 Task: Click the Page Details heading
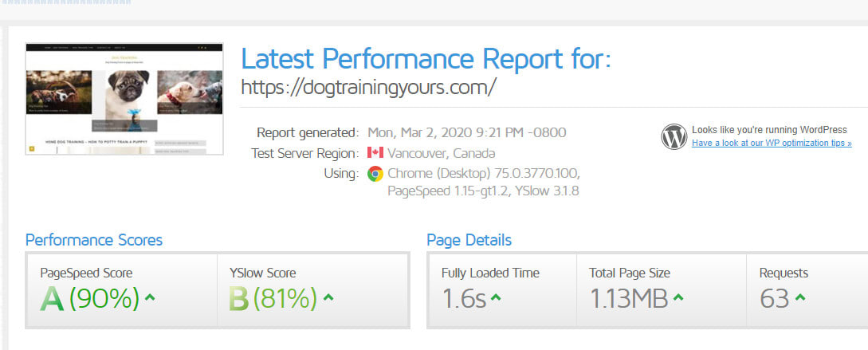(469, 240)
